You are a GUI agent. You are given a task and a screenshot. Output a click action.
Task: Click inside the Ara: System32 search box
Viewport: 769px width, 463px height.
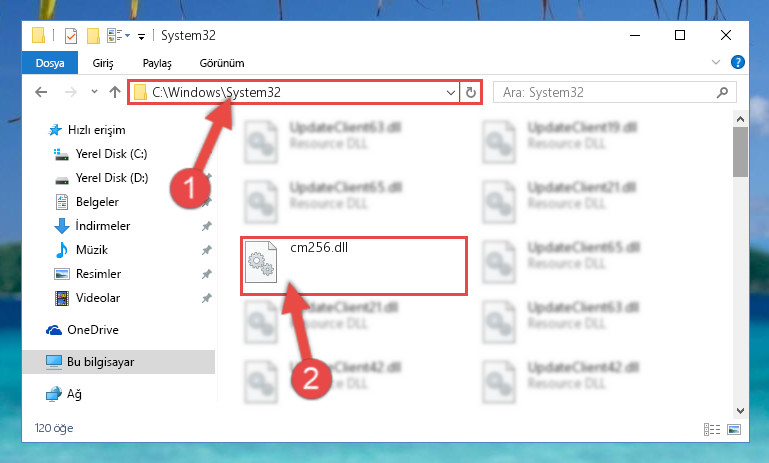(606, 92)
